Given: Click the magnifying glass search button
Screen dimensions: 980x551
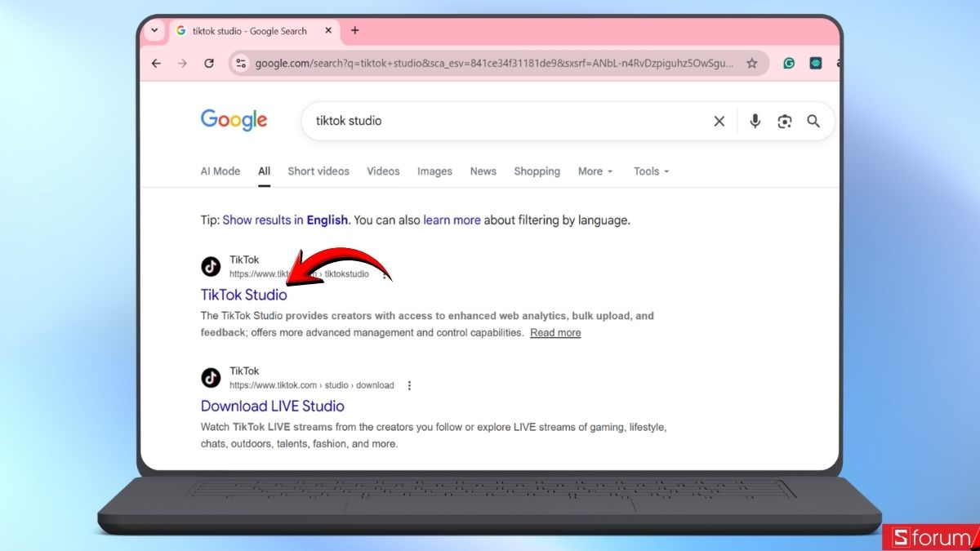Looking at the screenshot, I should click(813, 121).
